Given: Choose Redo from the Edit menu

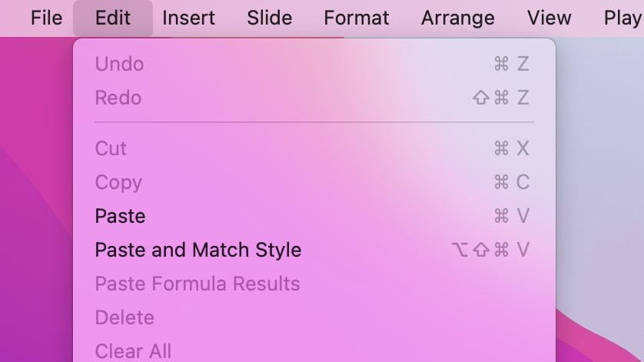Looking at the screenshot, I should 314,98.
